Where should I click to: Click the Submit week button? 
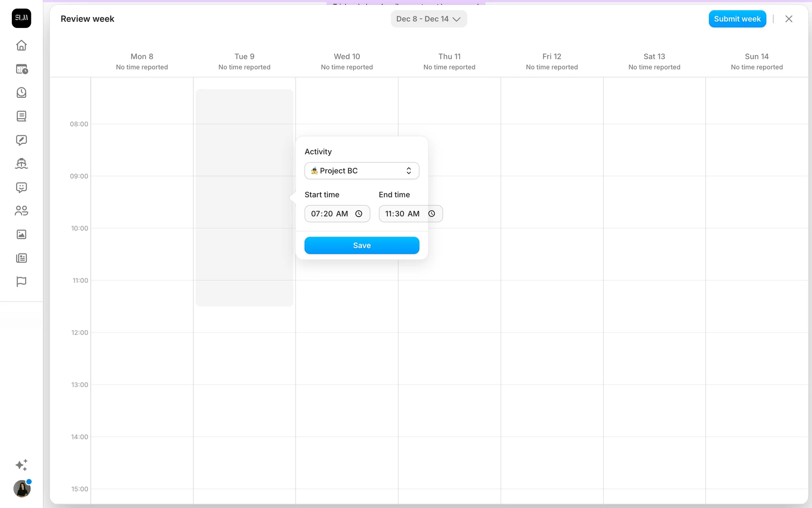tap(737, 19)
